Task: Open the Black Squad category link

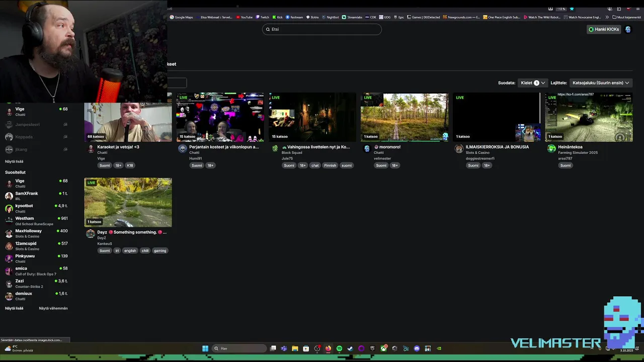Action: [292, 153]
